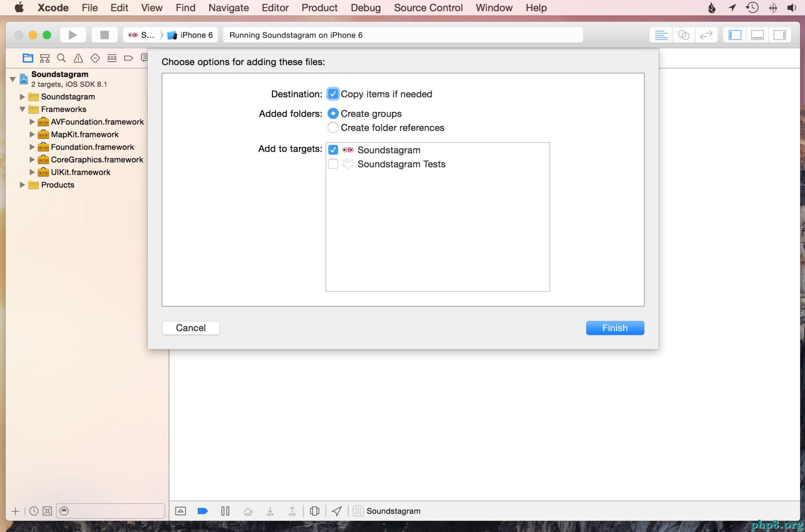
Task: Show the Symbol navigator hierarchy icon
Action: click(45, 58)
